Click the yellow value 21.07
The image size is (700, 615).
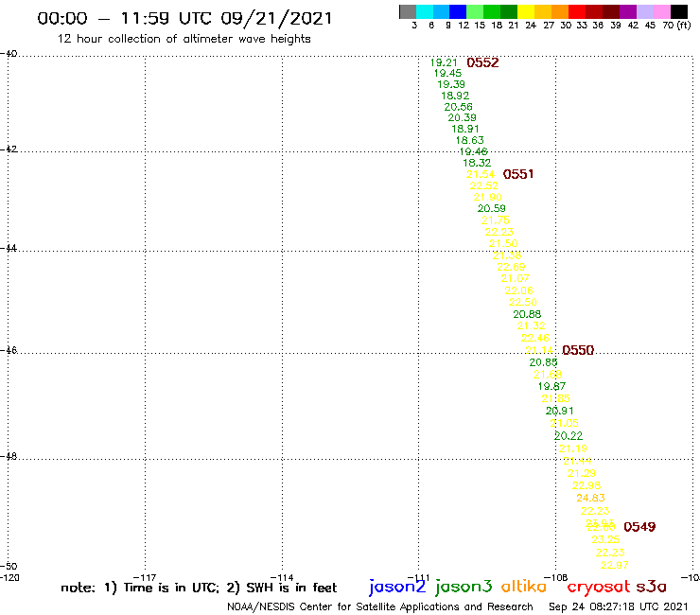tap(515, 278)
